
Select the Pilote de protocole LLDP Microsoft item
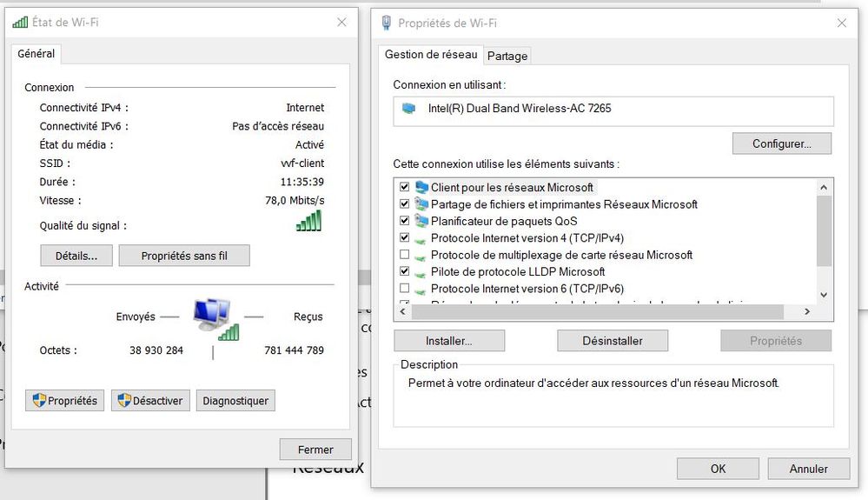click(x=518, y=271)
